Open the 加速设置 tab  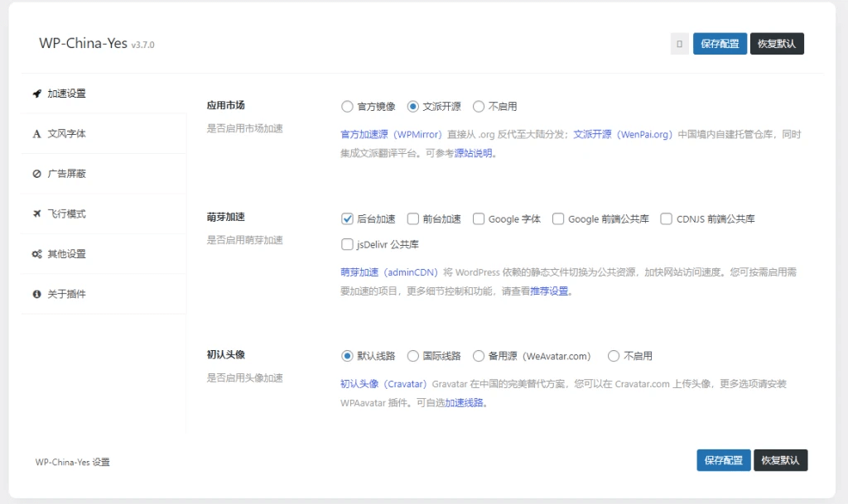click(104, 94)
